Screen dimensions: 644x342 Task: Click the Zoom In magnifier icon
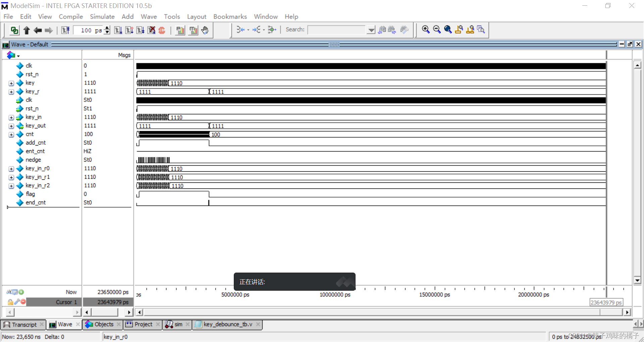coord(426,30)
